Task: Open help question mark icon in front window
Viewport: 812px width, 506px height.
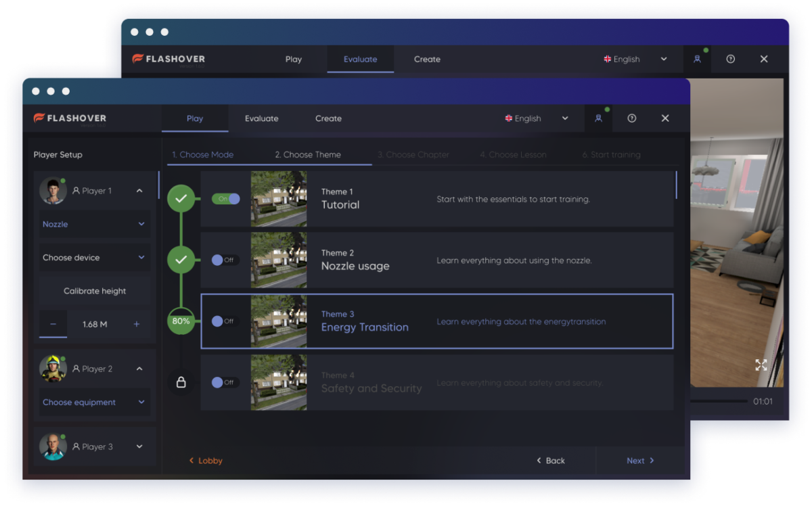Action: (631, 118)
